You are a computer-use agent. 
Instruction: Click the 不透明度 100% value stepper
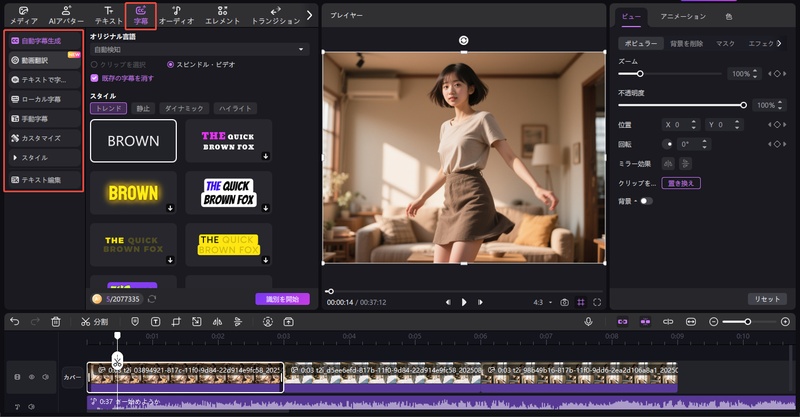click(x=780, y=105)
